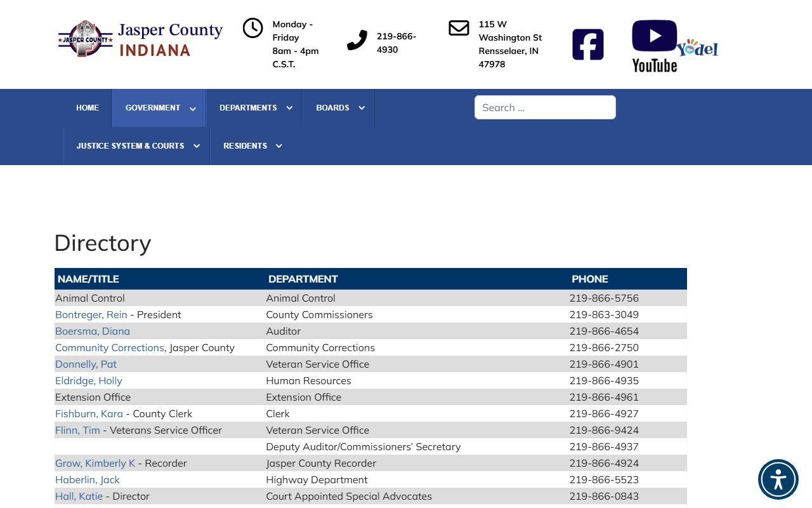Select phone number 219-866-2750
The height and width of the screenshot is (508, 812).
click(604, 348)
